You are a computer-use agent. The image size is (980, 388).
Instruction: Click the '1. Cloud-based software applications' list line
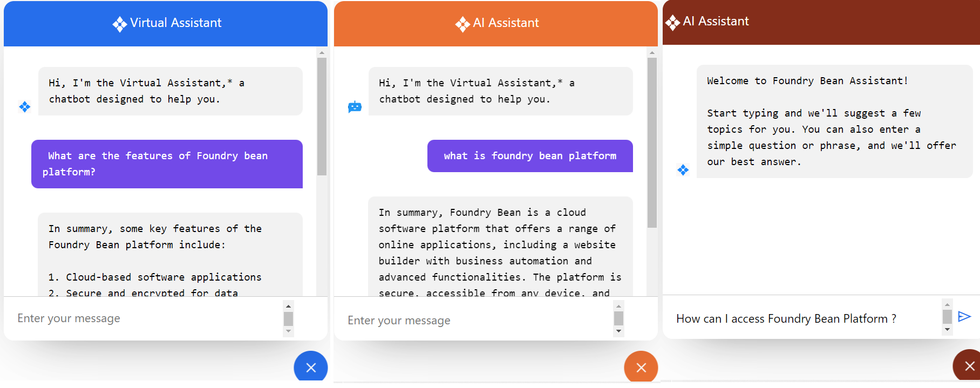click(155, 277)
